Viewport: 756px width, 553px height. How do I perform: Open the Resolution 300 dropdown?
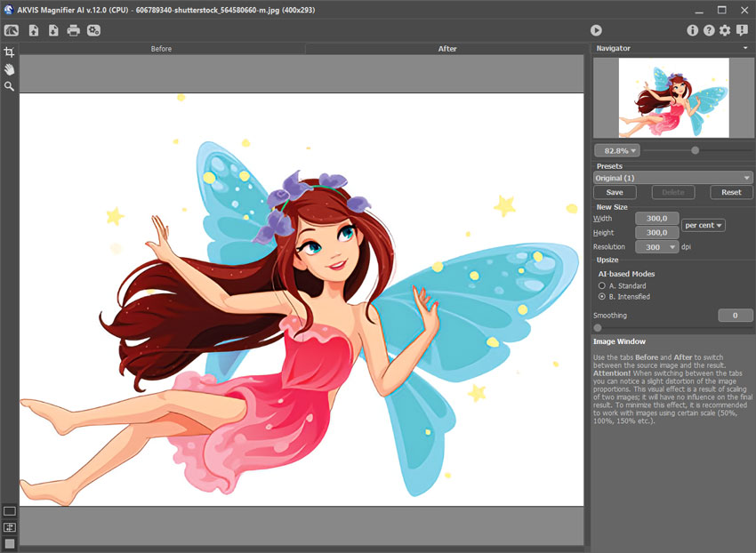(x=656, y=247)
